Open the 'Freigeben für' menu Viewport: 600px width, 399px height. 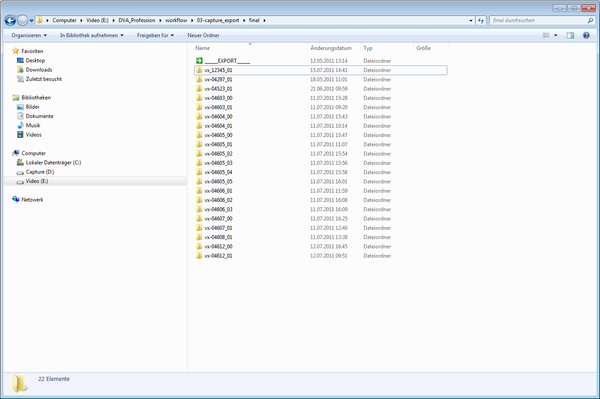pos(155,35)
